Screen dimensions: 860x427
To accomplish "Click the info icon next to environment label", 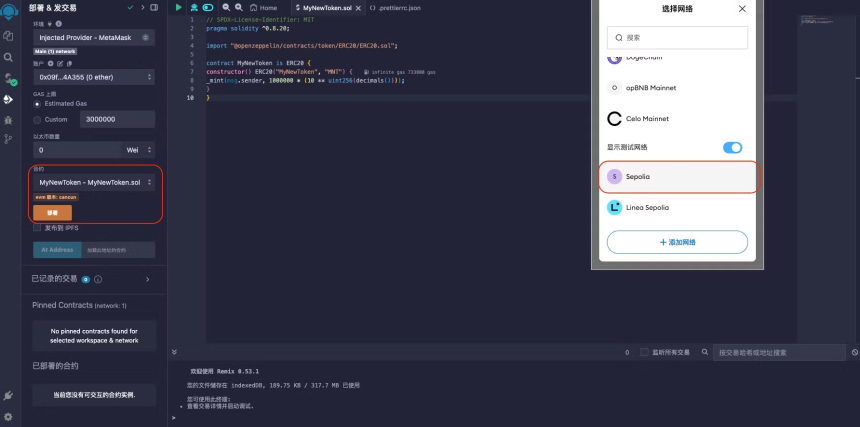I will pyautogui.click(x=58, y=24).
